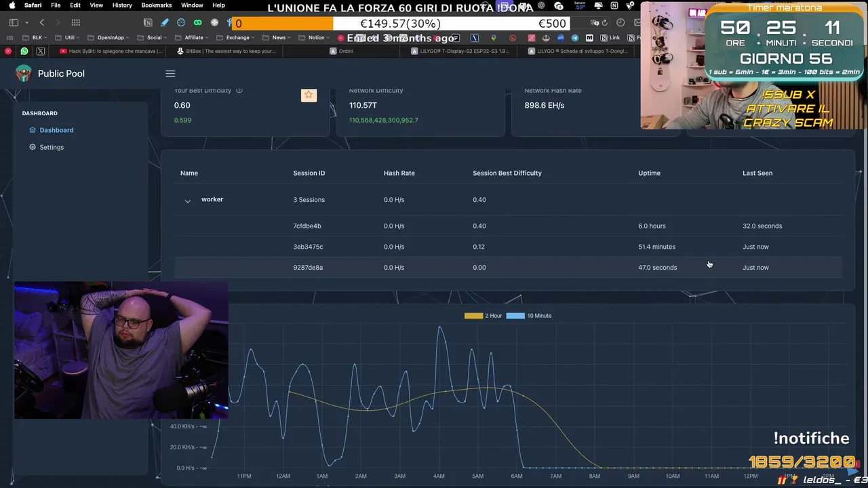
Task: Open the History menu
Action: [122, 5]
